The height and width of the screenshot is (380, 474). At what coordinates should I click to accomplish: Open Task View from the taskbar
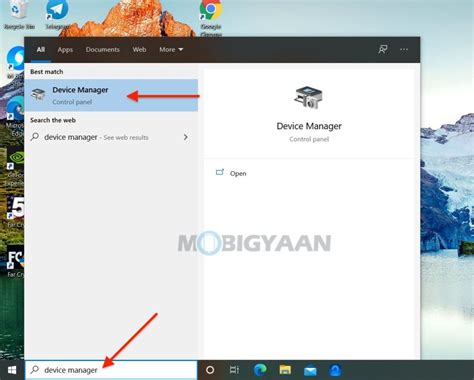234,370
